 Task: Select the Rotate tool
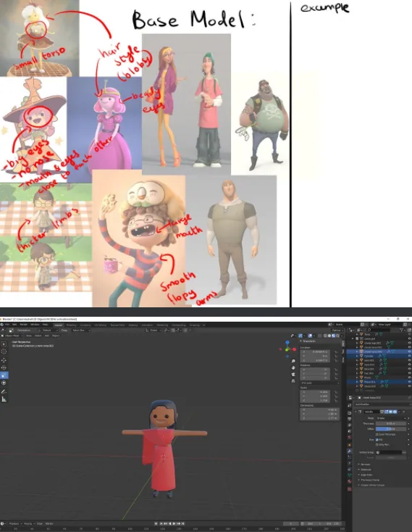(x=4, y=367)
